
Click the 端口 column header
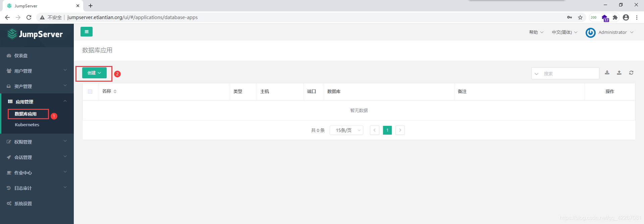point(312,91)
